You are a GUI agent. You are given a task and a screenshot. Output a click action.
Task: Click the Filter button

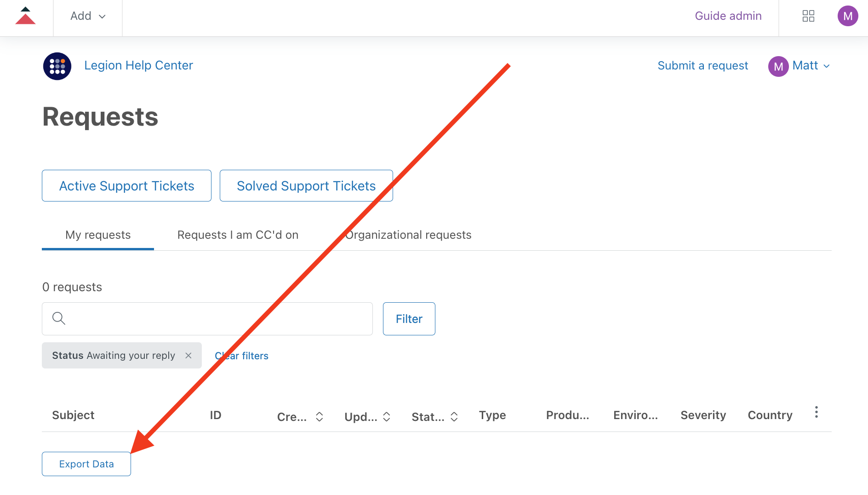click(409, 319)
